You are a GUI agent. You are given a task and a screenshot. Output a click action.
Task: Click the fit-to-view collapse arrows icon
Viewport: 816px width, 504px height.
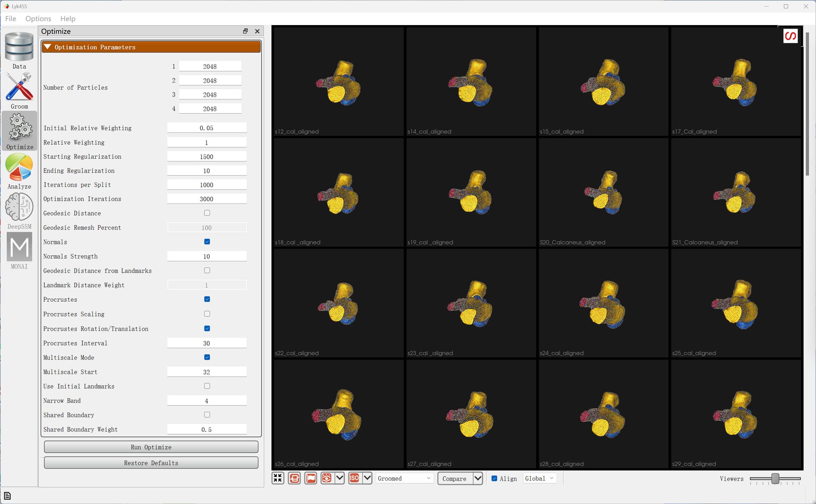[x=278, y=478]
